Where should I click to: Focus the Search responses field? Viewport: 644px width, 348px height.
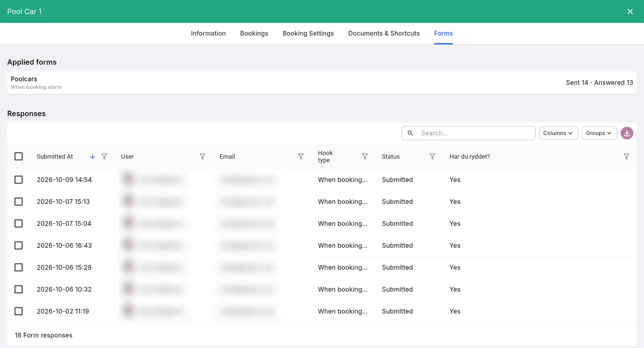pyautogui.click(x=468, y=133)
